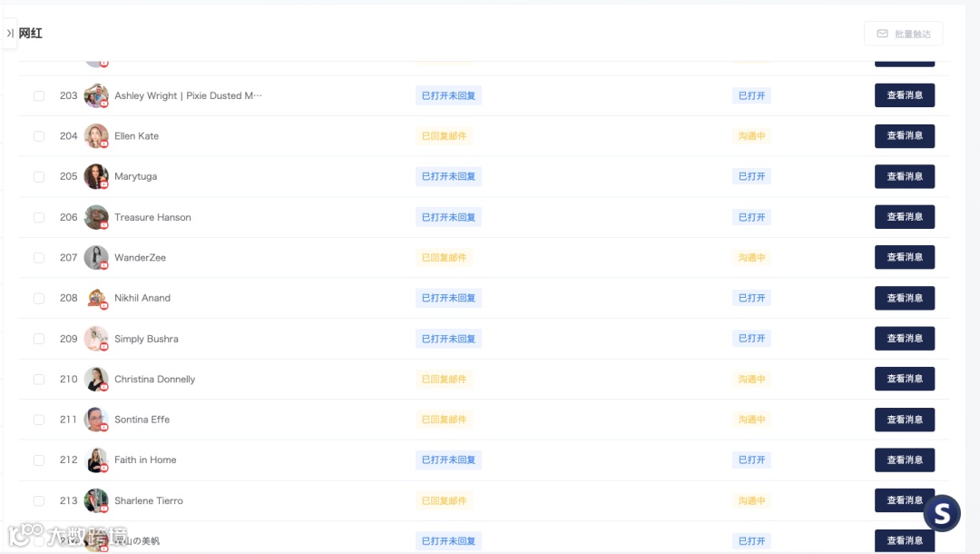The height and width of the screenshot is (554, 980).
Task: Click the name Treasure Hanson
Action: 152,217
